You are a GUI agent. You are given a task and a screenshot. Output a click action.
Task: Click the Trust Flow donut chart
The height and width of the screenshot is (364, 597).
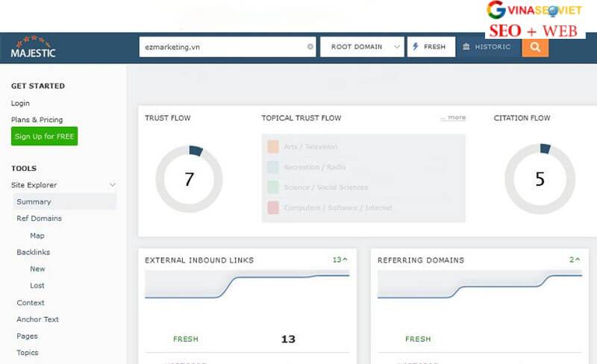coord(190,180)
